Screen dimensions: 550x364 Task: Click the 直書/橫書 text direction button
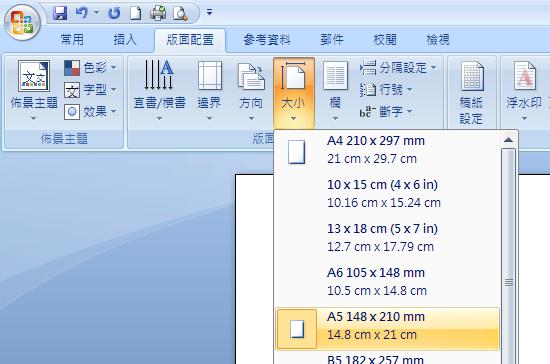[159, 90]
